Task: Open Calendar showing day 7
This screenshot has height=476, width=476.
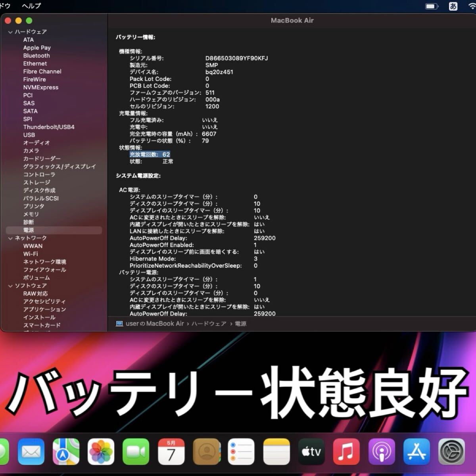Action: 171,451
